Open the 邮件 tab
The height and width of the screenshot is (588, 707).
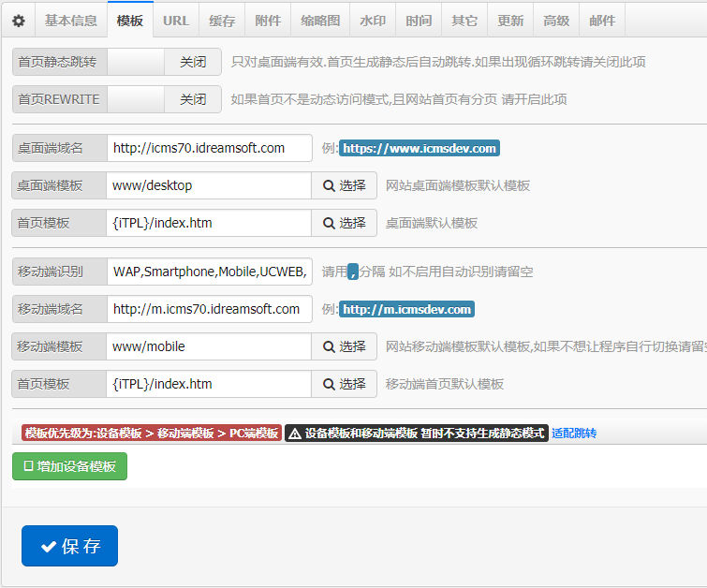pyautogui.click(x=602, y=20)
